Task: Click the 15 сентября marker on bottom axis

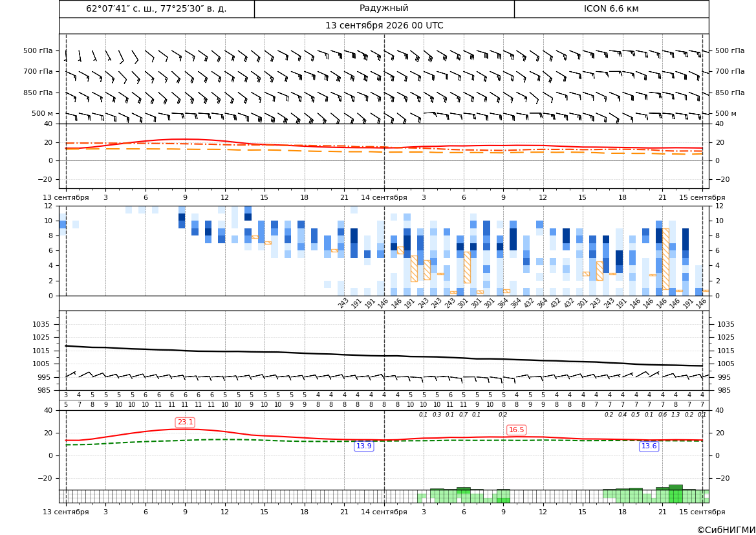Action: coord(702,512)
